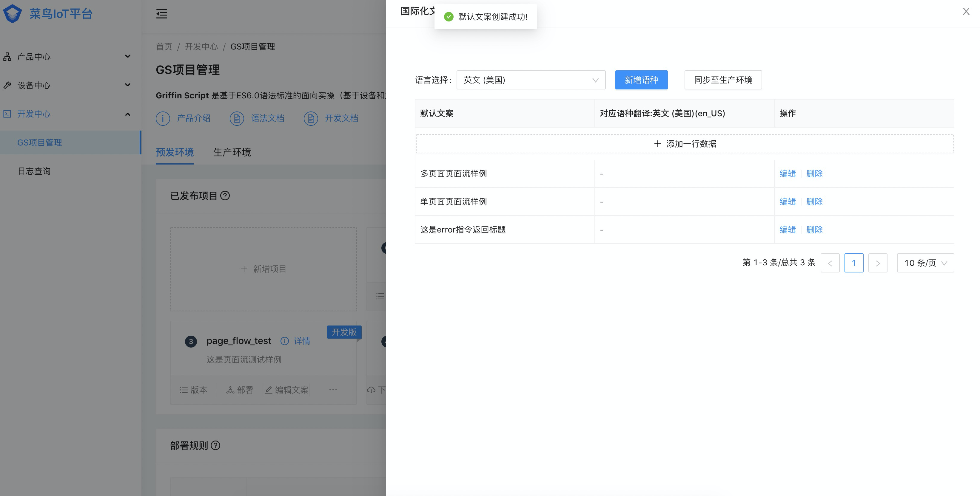The image size is (980, 496).
Task: Open 产品介绍 info icon link
Action: [163, 119]
